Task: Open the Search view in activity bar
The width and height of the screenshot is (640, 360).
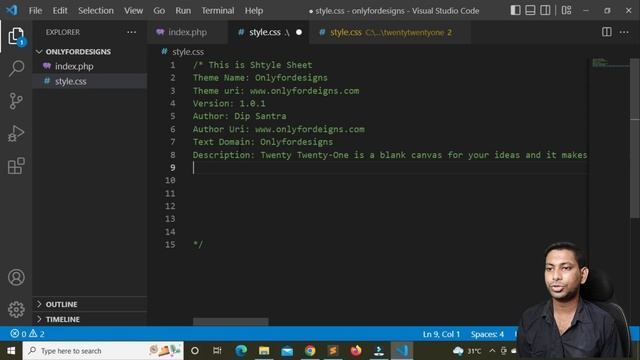Action: tap(16, 68)
